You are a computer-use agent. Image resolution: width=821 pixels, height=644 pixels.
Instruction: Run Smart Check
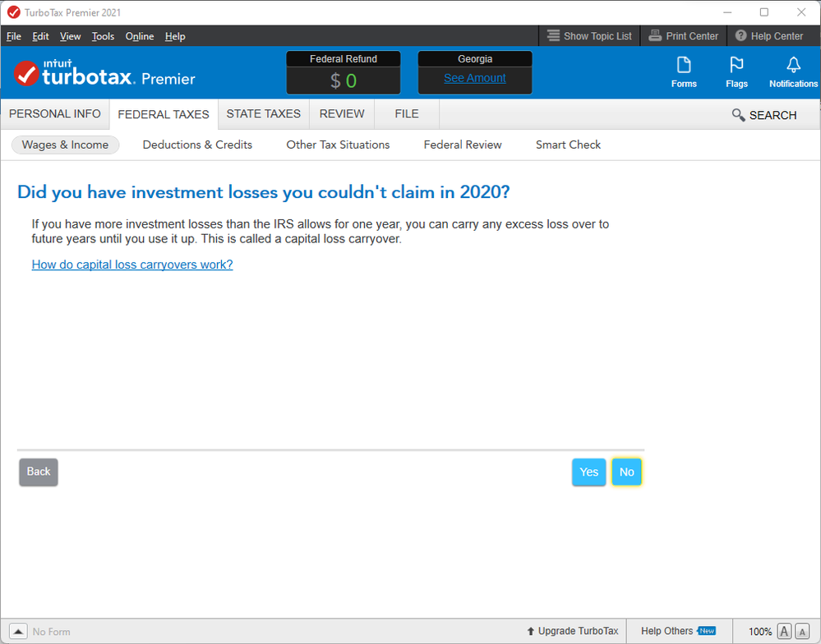pos(568,145)
